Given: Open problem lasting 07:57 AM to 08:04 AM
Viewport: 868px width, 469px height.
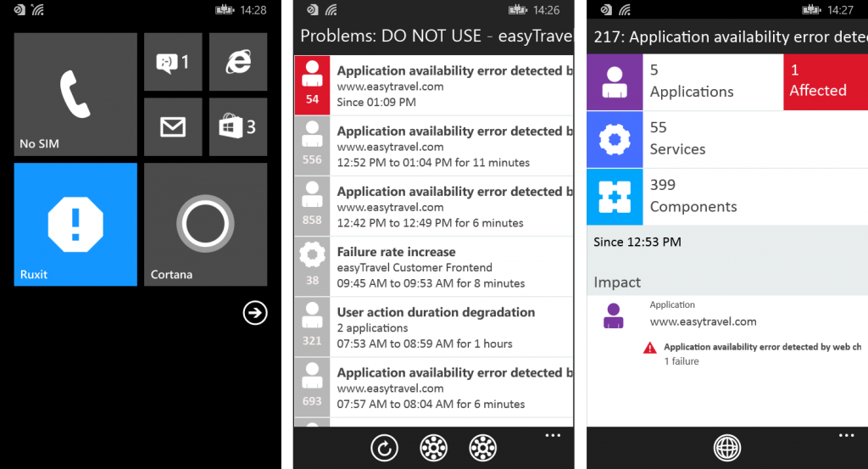Looking at the screenshot, I should [x=434, y=387].
